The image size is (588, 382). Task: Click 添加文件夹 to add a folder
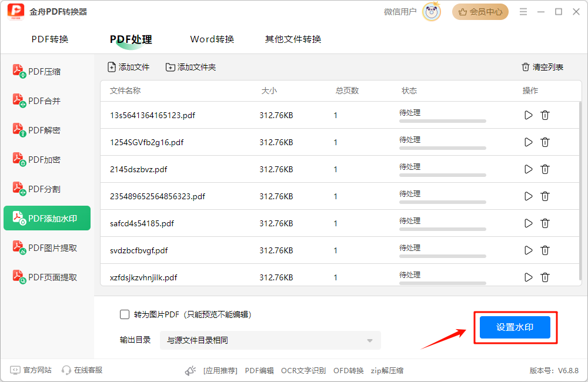pos(191,67)
